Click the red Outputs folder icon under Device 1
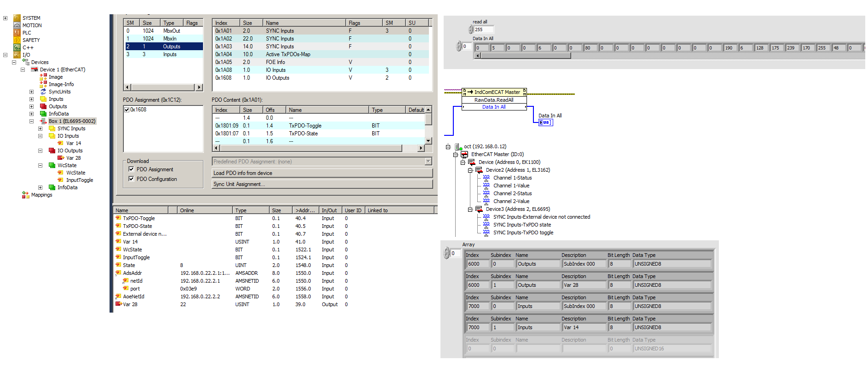The image size is (868, 366). click(43, 106)
